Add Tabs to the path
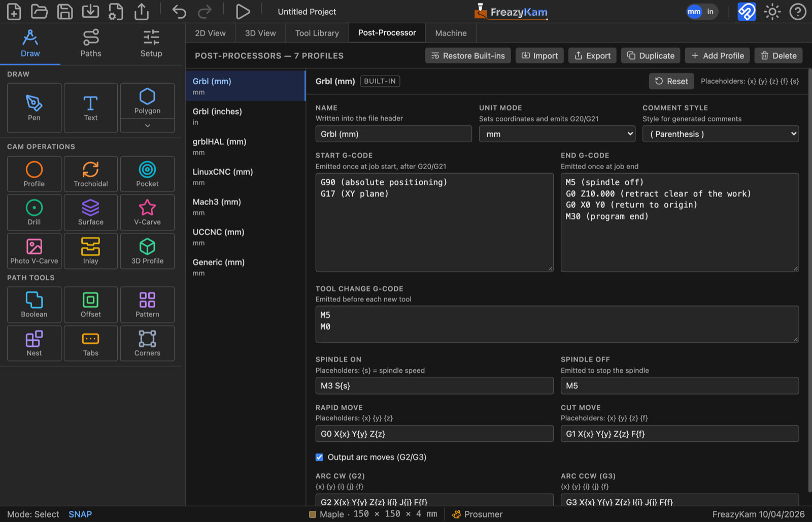812x522 pixels. pos(91,343)
